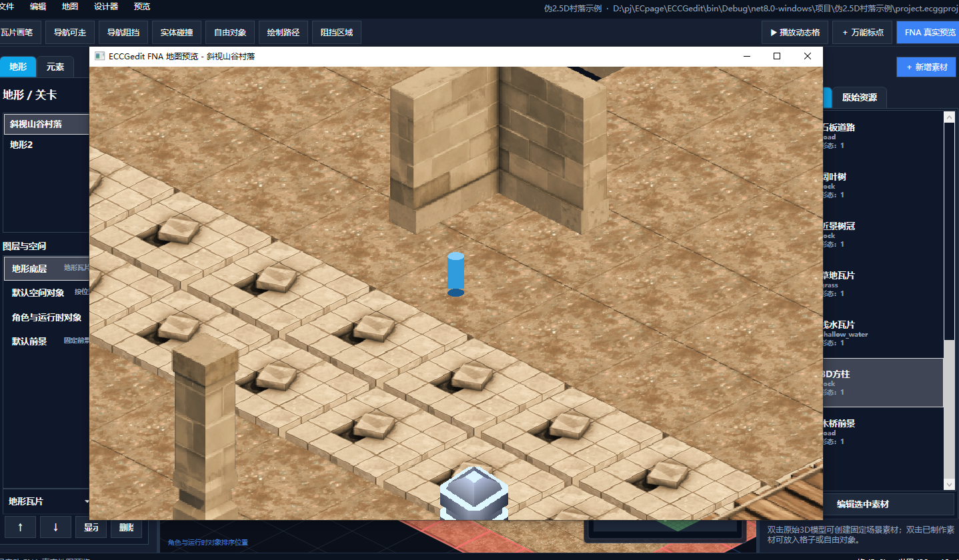Click the 显示 layer button
Image resolution: width=959 pixels, height=560 pixels.
(x=91, y=527)
